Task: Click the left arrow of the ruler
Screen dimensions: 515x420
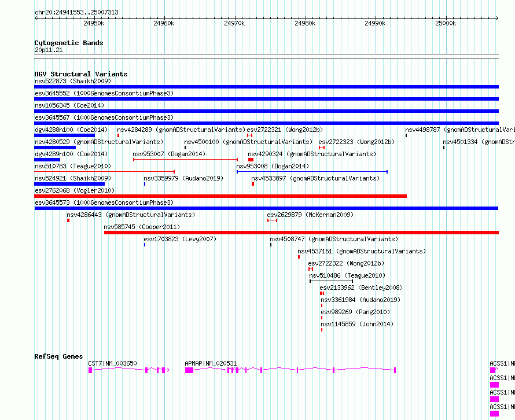Action: (36, 18)
